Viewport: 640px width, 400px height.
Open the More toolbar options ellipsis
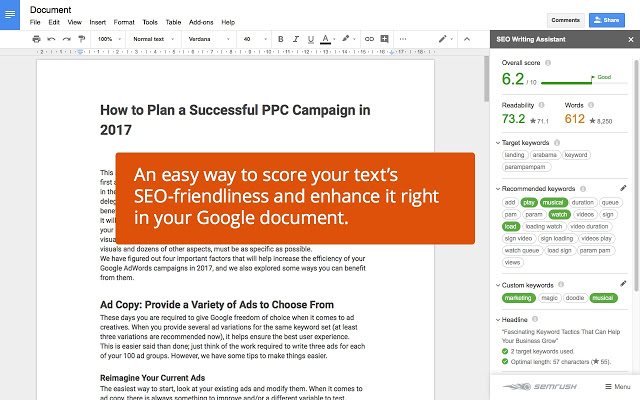pyautogui.click(x=403, y=39)
